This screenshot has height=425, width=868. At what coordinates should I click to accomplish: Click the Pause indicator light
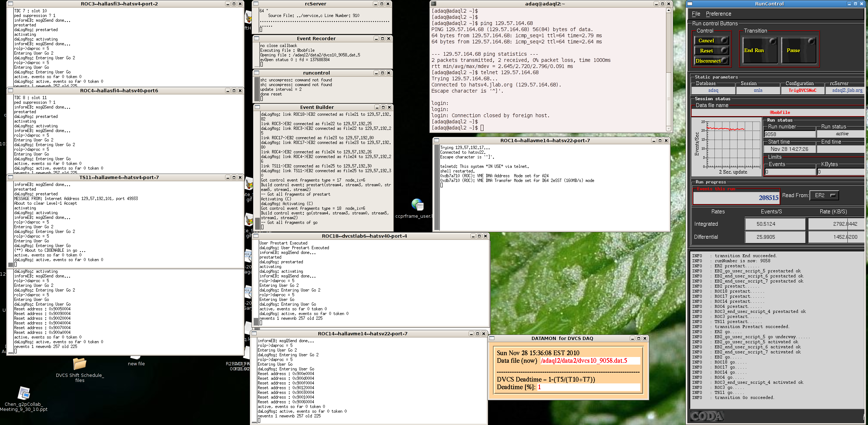pyautogui.click(x=811, y=42)
